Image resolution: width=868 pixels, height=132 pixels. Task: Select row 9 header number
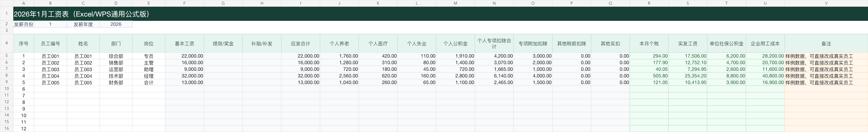pos(6,82)
